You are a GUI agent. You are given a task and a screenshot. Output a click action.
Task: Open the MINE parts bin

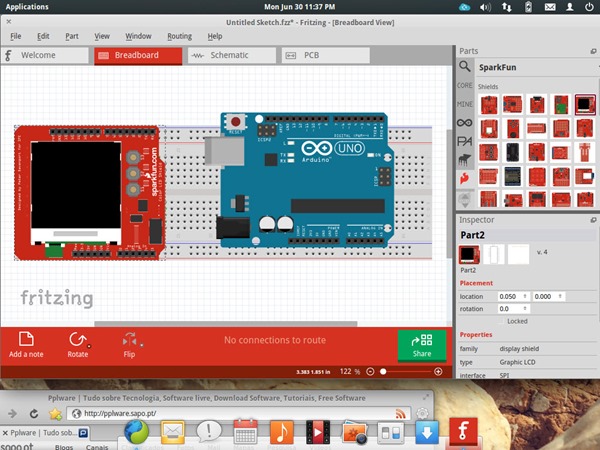click(x=465, y=104)
